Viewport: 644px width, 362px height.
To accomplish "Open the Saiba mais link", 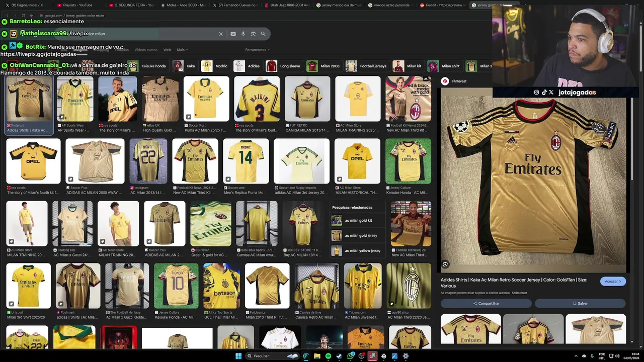I will point(519,293).
